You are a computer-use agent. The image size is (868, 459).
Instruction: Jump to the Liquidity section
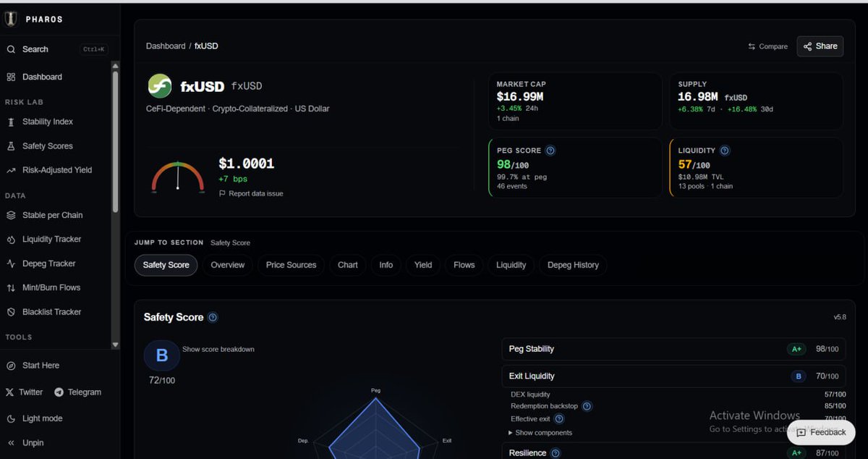[x=511, y=265]
